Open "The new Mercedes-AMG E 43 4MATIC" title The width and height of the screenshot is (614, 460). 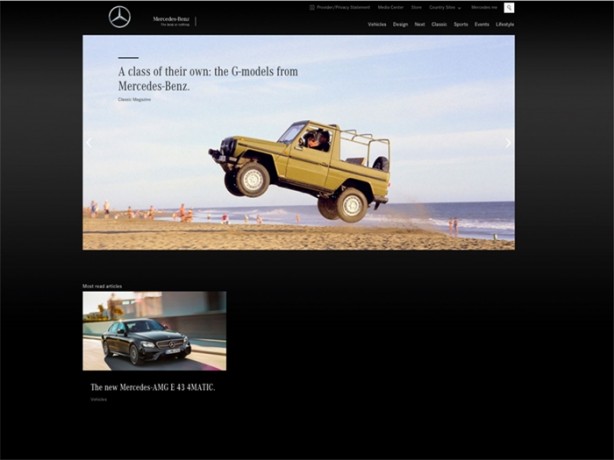153,387
